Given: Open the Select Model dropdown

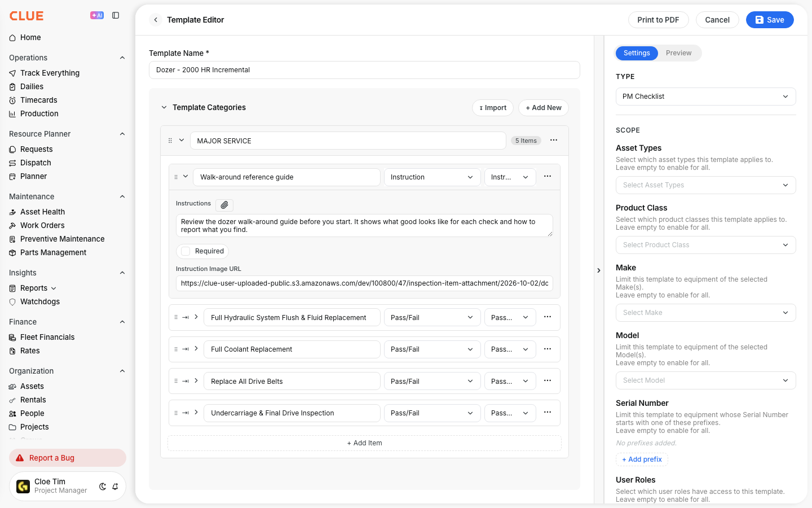Looking at the screenshot, I should click(705, 380).
